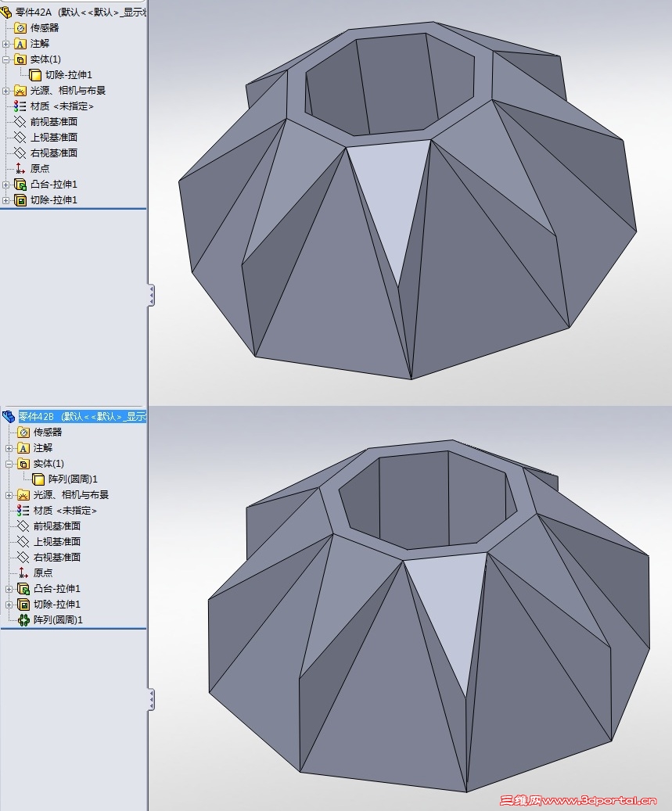Viewport: 672px width, 811px height.
Task: Expand 注解 node in the 零件42A tree
Action: (x=5, y=44)
